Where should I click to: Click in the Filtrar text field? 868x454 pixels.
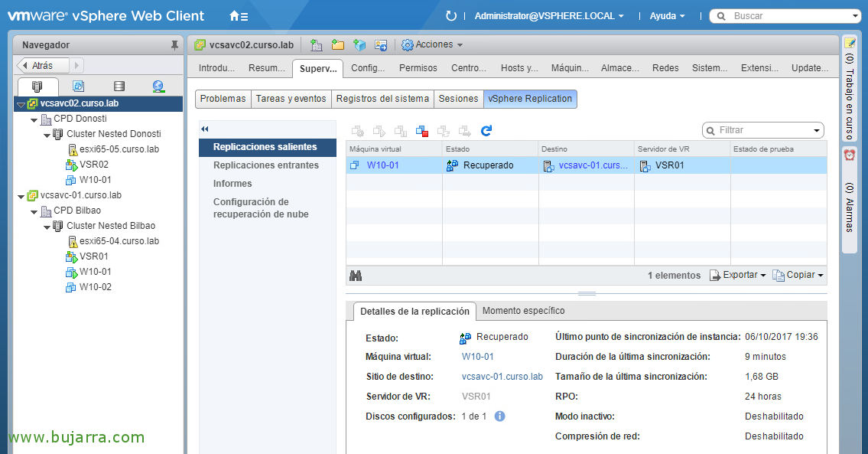762,130
